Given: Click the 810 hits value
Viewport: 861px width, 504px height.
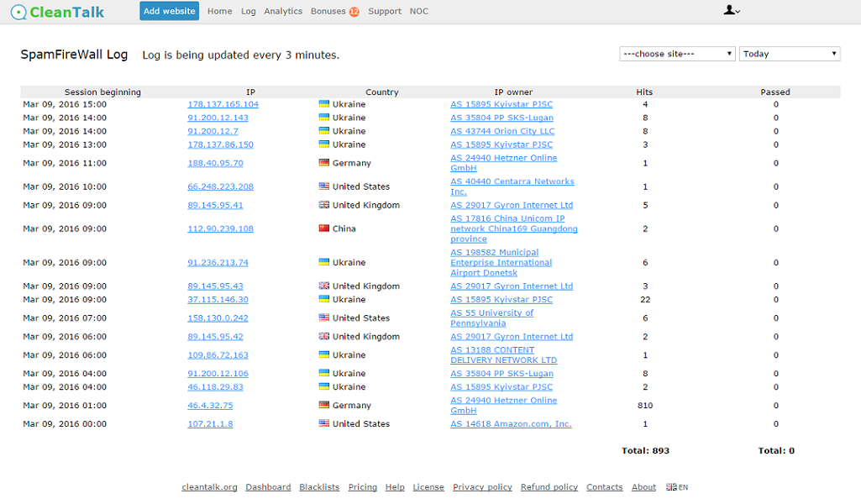Looking at the screenshot, I should pyautogui.click(x=645, y=405).
